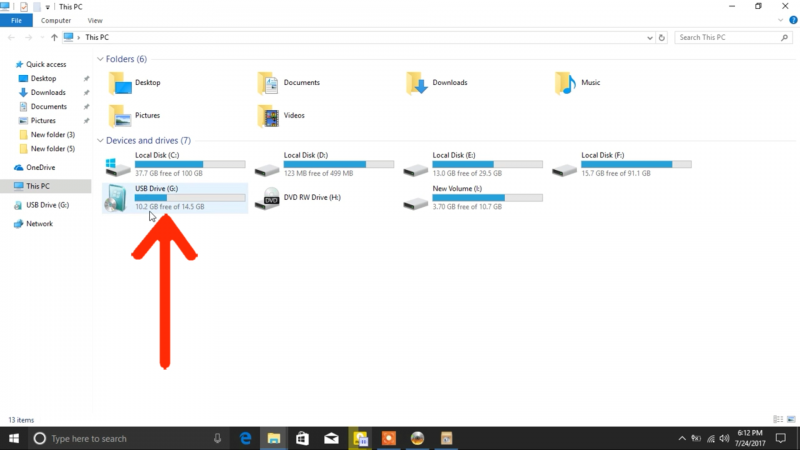The height and width of the screenshot is (450, 800).
Task: Open the Downloads folder icon
Action: pos(417,83)
